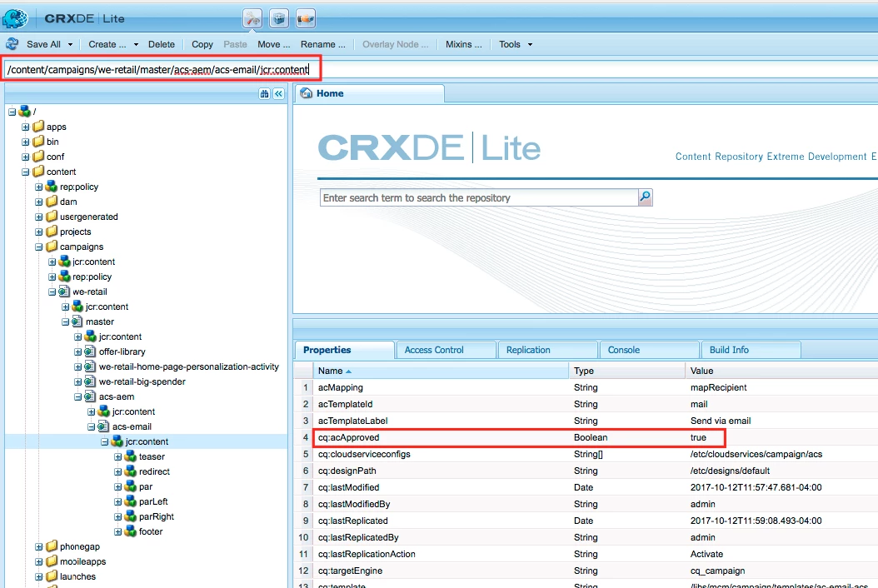878x588 pixels.
Task: Click the third header icon next to package
Action: [x=305, y=18]
